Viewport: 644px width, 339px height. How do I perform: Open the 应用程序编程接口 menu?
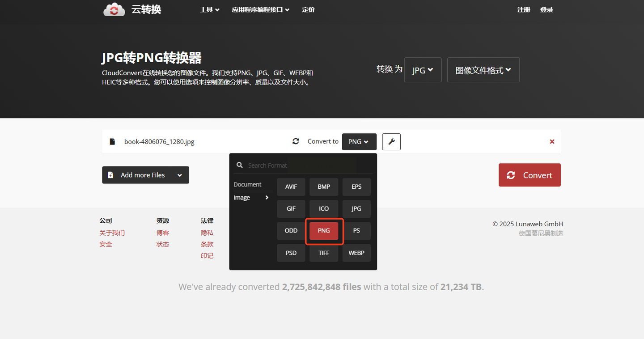pyautogui.click(x=260, y=9)
